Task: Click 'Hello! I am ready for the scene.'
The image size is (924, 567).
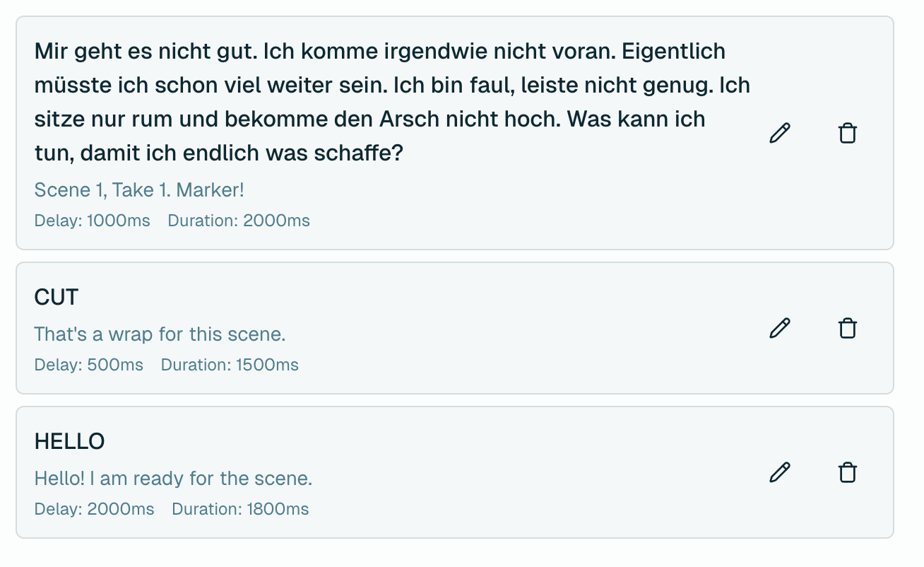Action: (173, 479)
